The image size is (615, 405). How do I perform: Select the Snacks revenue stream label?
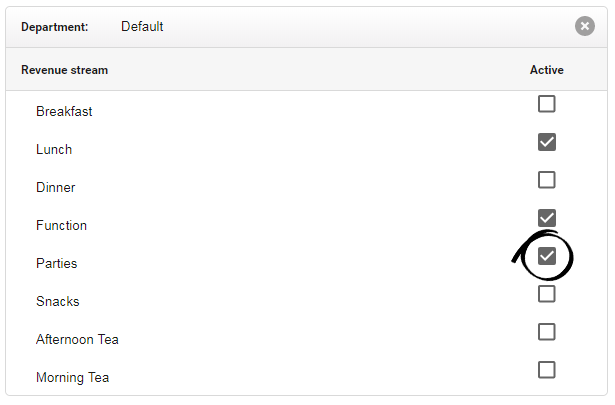coord(58,301)
